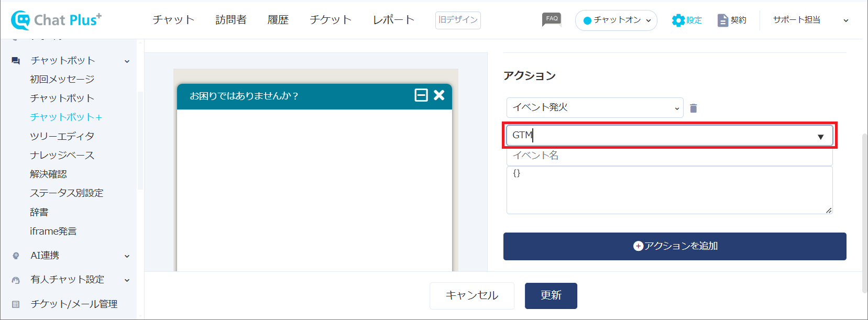The height and width of the screenshot is (320, 868).
Task: Click the page vertical scrollbar on right
Action: tap(864, 213)
